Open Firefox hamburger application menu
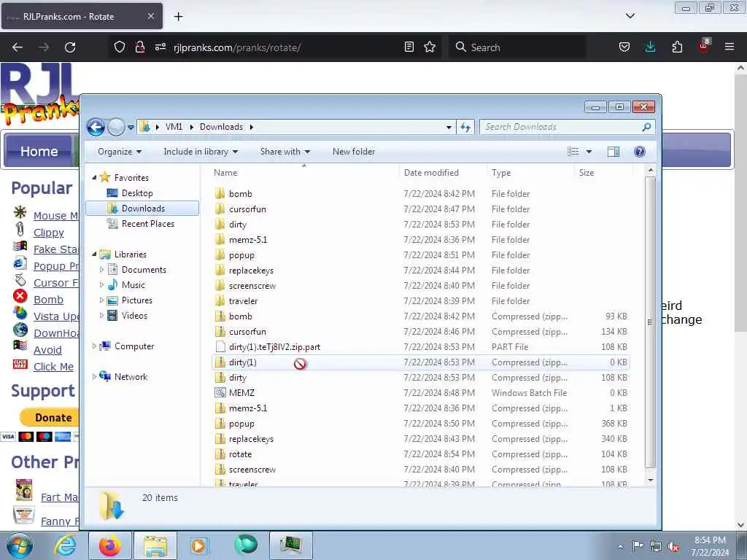This screenshot has height=560, width=747. click(x=729, y=47)
